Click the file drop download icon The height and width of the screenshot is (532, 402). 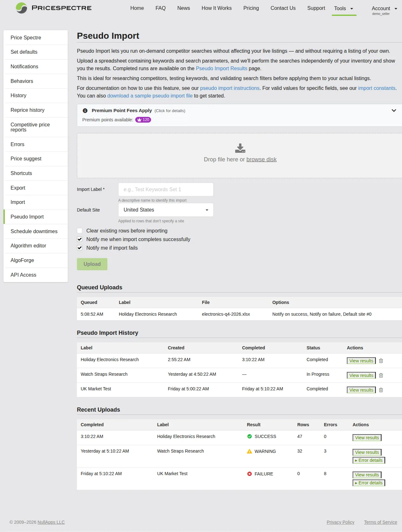coord(240,148)
